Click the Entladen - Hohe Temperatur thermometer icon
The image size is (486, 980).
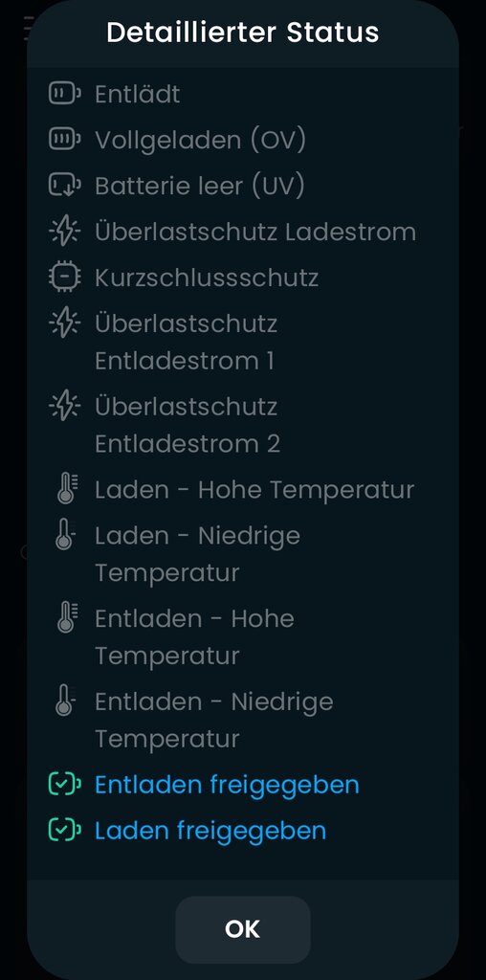click(x=66, y=618)
